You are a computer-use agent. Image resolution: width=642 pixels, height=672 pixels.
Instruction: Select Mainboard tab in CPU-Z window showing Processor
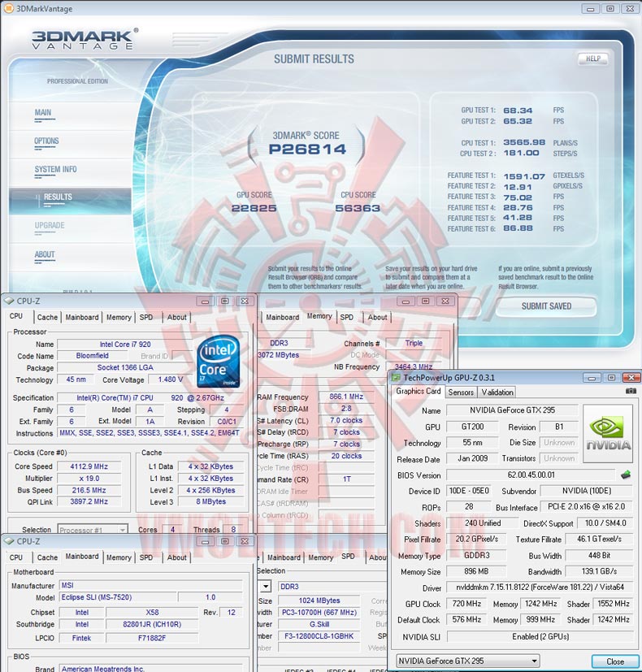point(82,317)
